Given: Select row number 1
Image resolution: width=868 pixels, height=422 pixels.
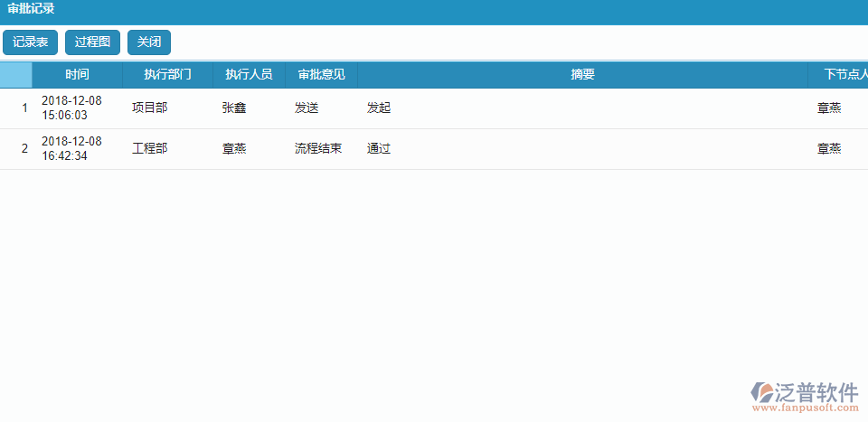Looking at the screenshot, I should 24,108.
